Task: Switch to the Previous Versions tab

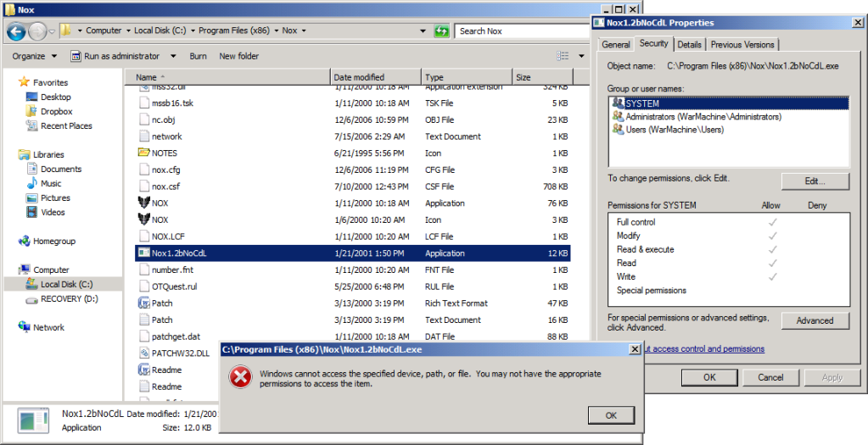Action: (742, 45)
